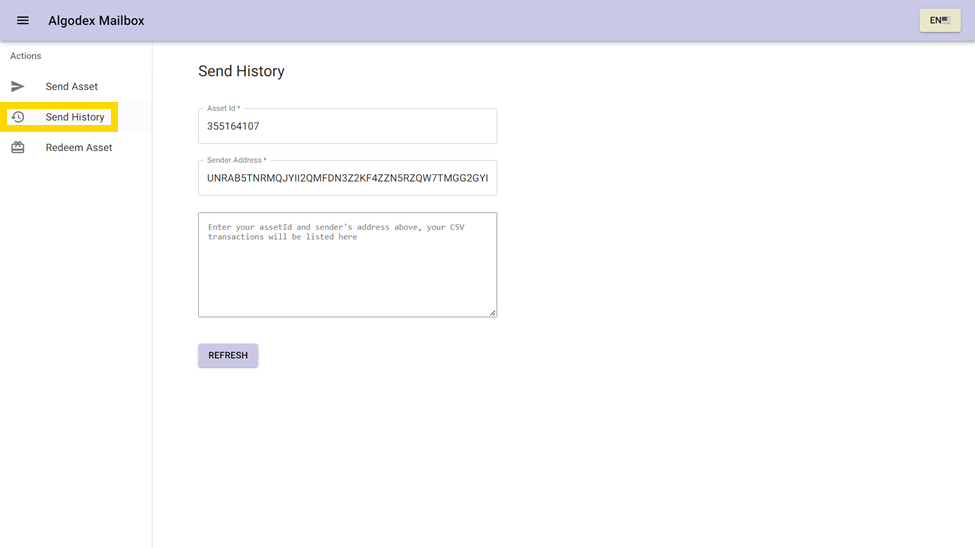Click the Algodex Mailbox title
This screenshot has width=975, height=548.
[x=96, y=21]
